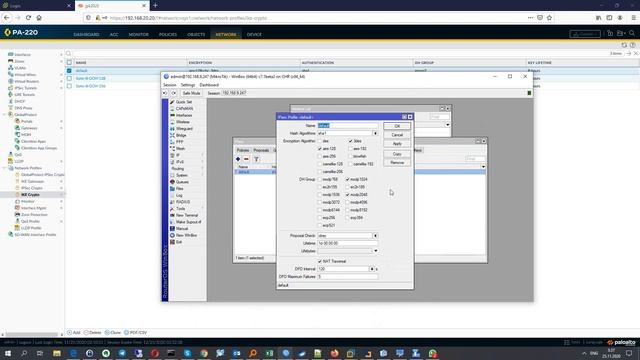Open Queues in WinBox sidebar
The width and height of the screenshot is (640, 360).
(x=182, y=182)
